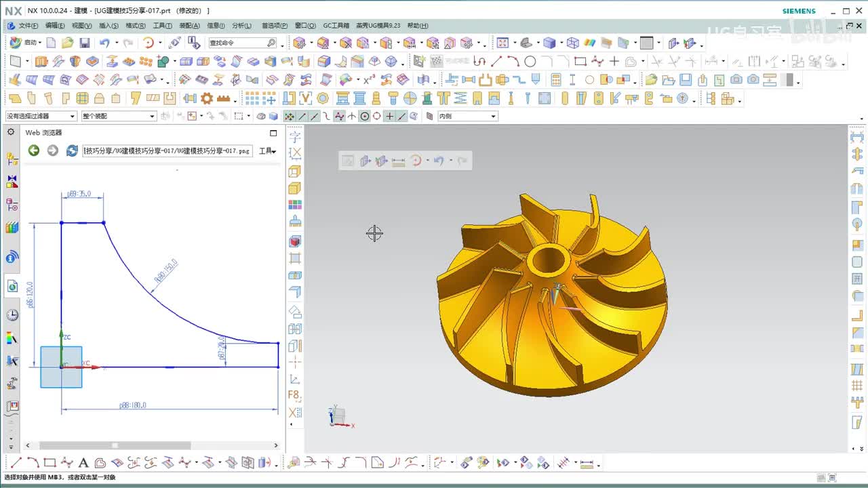
Task: Open the browser 工具 menu button
Action: [x=268, y=150]
